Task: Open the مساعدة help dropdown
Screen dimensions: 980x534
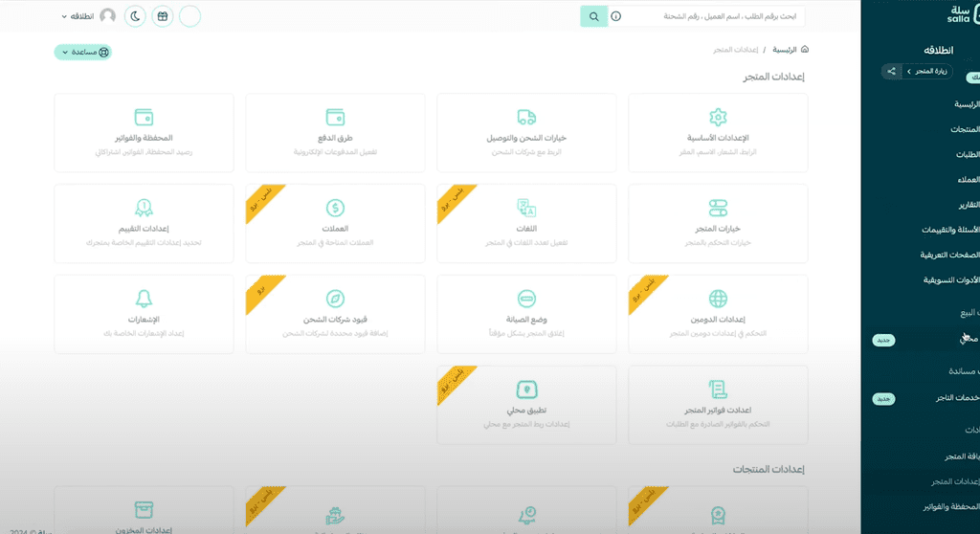Action: click(x=82, y=52)
